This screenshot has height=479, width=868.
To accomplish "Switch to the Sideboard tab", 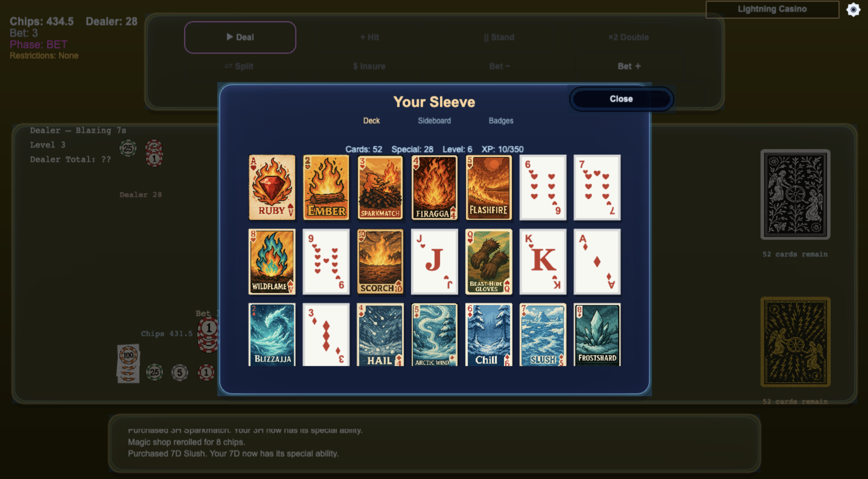I will [434, 121].
